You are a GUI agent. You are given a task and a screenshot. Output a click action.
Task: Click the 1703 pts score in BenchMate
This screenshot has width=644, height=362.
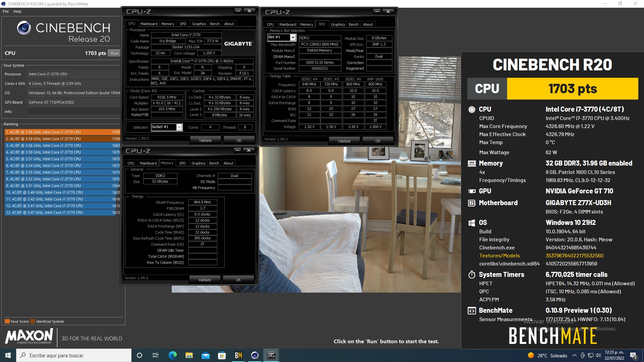[x=573, y=89]
